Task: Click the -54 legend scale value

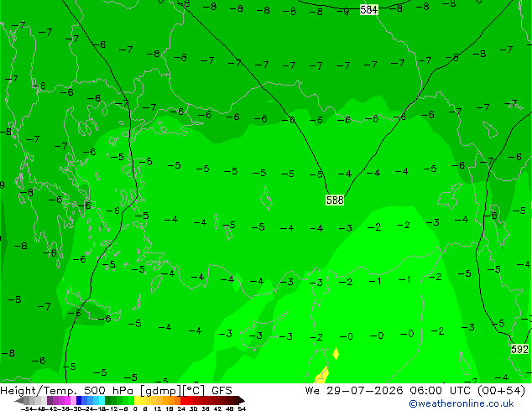Action: pyautogui.click(x=27, y=408)
